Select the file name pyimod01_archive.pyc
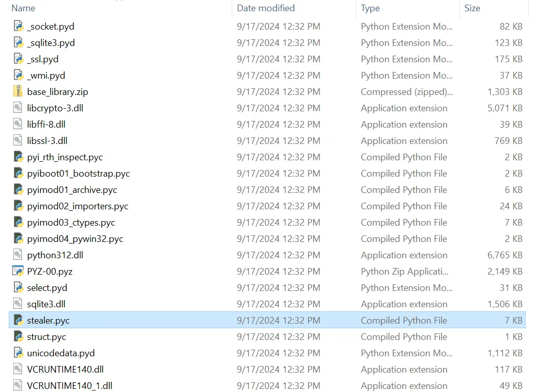The height and width of the screenshot is (392, 542). 72,190
